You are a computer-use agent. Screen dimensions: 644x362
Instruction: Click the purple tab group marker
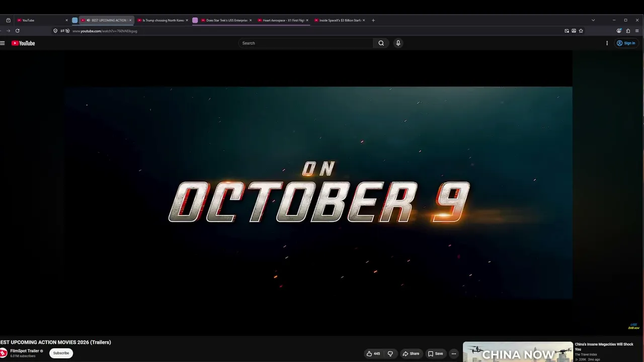[195, 20]
